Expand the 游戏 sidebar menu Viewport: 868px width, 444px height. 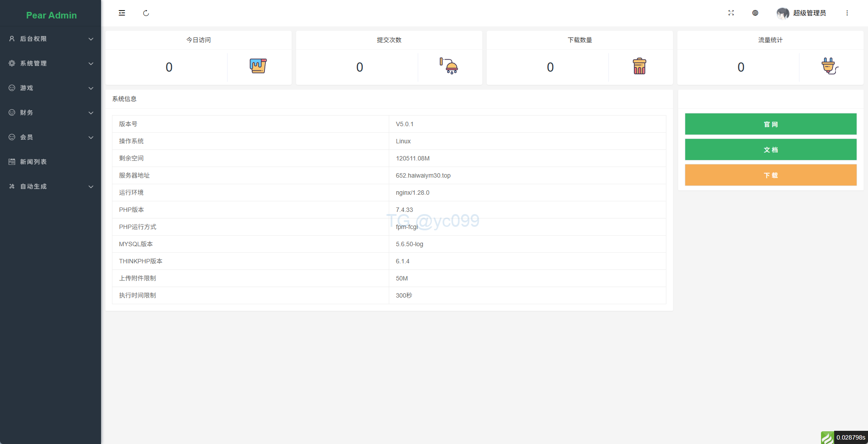coord(51,88)
